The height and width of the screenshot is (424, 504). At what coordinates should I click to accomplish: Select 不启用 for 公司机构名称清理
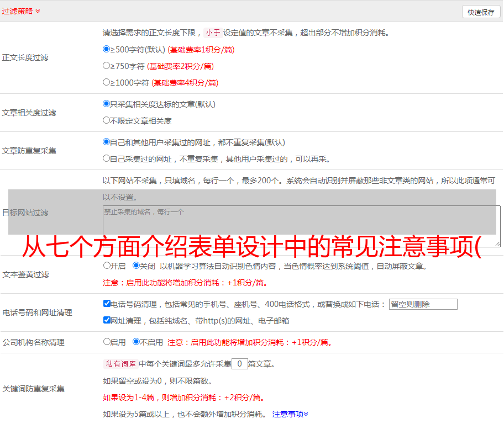tap(136, 342)
